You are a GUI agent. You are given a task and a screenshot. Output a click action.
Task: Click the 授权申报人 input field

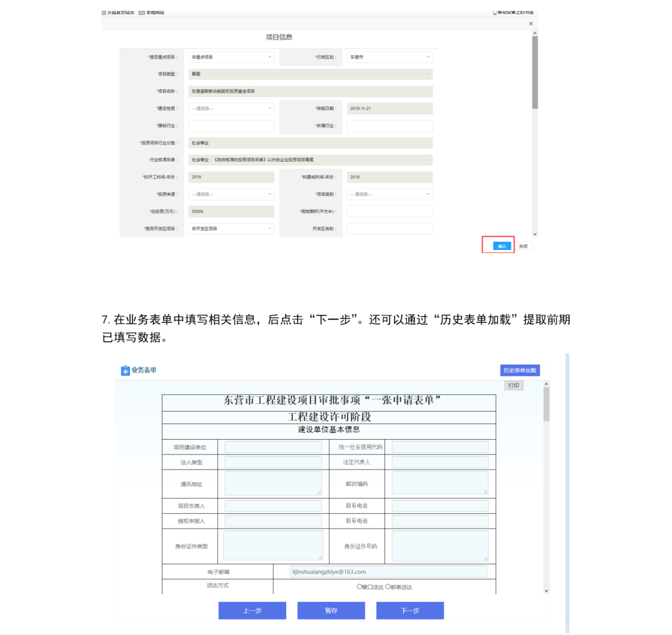[x=273, y=521]
